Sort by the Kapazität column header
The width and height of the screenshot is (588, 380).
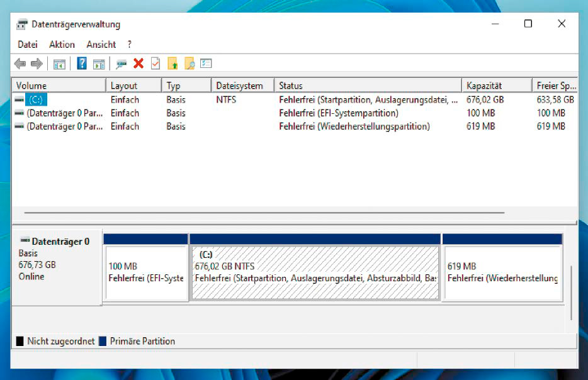pos(497,86)
